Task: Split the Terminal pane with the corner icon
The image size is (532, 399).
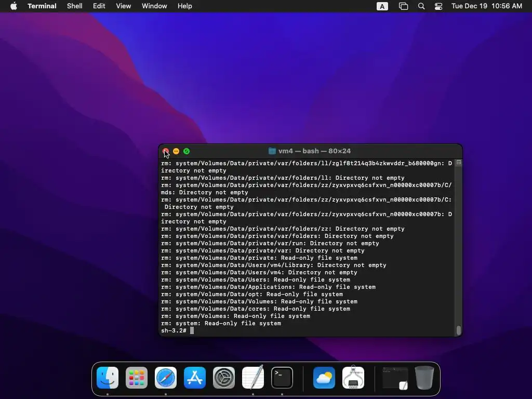Action: (459, 163)
